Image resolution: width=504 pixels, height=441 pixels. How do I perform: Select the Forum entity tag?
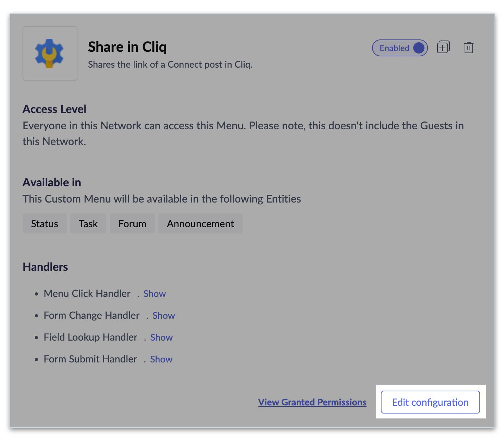tap(132, 224)
